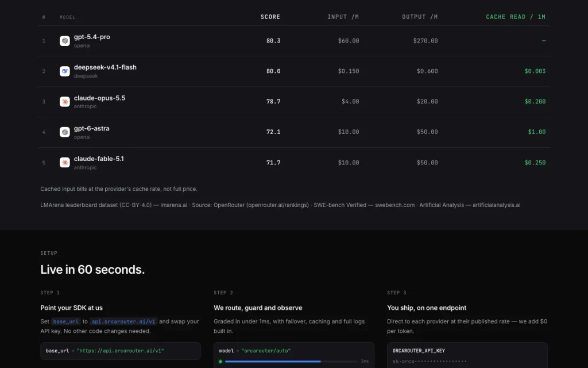Click the model "orcarouter/auto" code line
The width and height of the screenshot is (588, 368).
click(x=254, y=351)
